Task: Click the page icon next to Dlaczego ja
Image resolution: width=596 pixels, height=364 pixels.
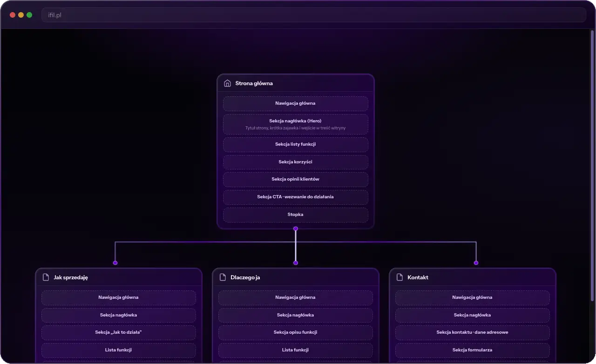Action: click(223, 277)
